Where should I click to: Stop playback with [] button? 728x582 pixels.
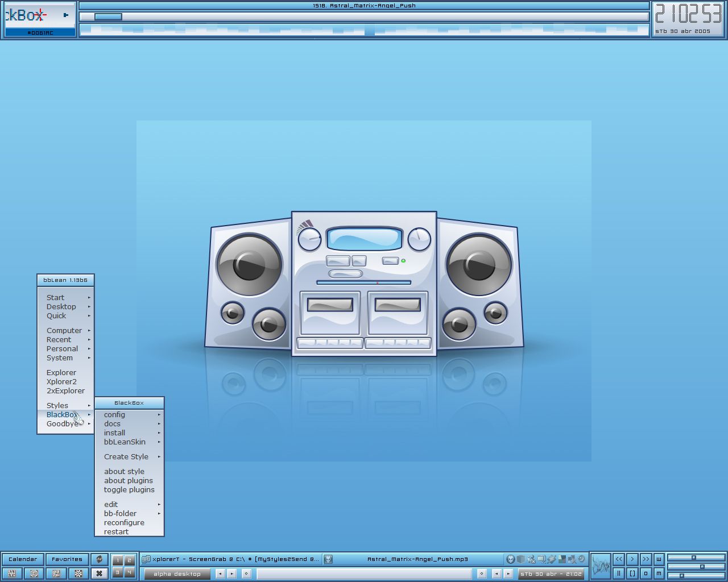(632, 573)
